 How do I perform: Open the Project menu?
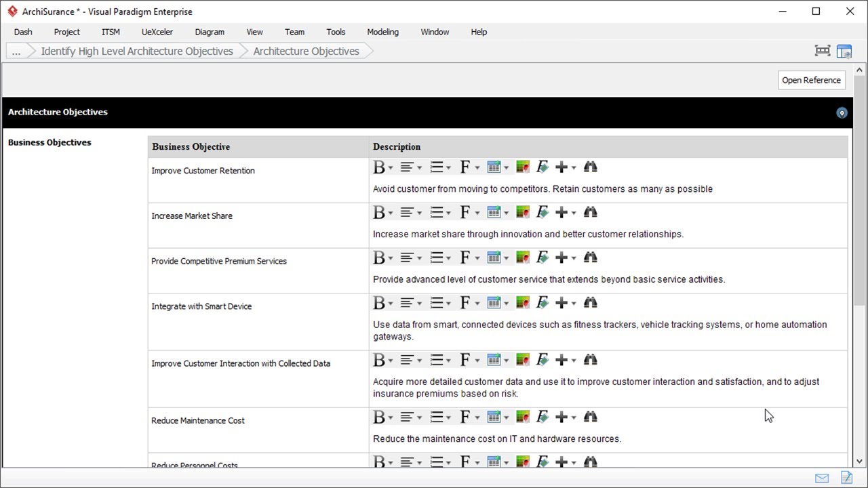coord(67,32)
